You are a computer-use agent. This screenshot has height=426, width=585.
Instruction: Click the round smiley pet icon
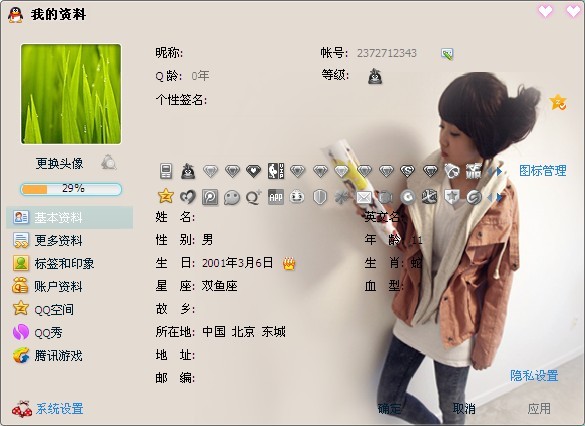(x=297, y=197)
